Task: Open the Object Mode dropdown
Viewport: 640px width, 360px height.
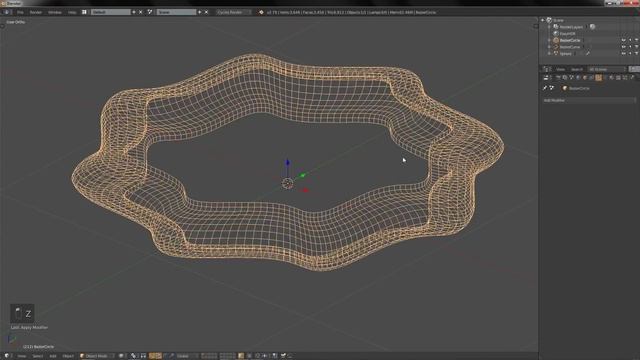Action: click(97, 356)
